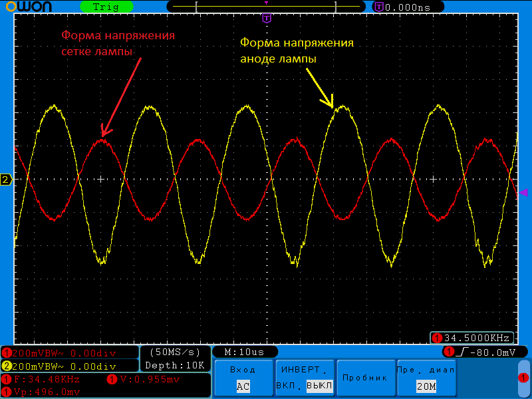Click the purple trigger level arrow
Screen dimensions: 532x399
524,193
